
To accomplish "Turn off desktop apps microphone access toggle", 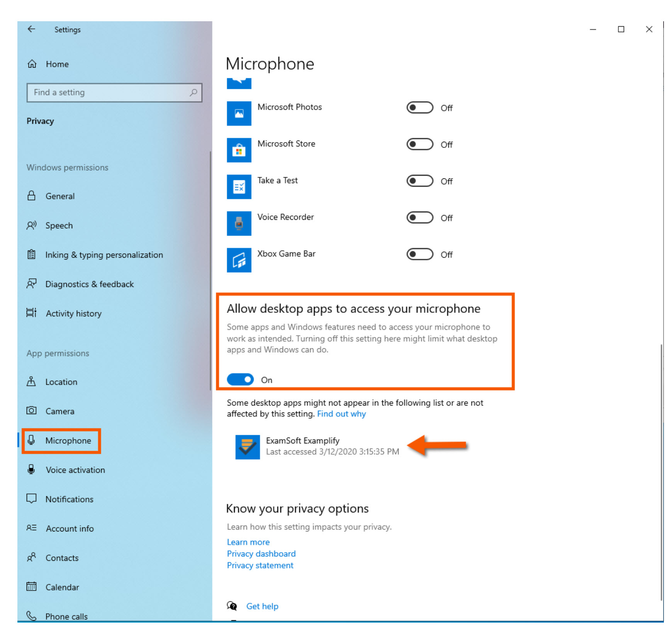I will [240, 380].
